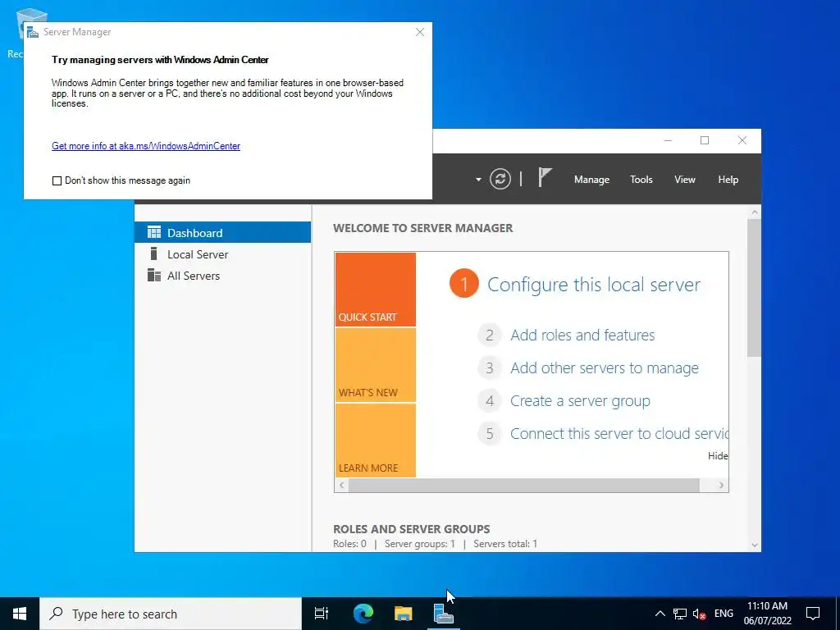Minimize the Server Manager window

(x=668, y=141)
